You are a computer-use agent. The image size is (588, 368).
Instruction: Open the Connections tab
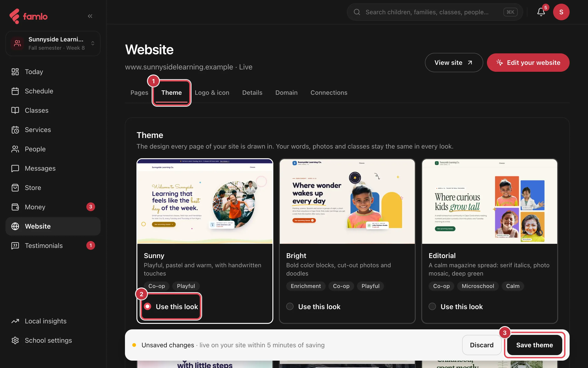click(x=329, y=92)
